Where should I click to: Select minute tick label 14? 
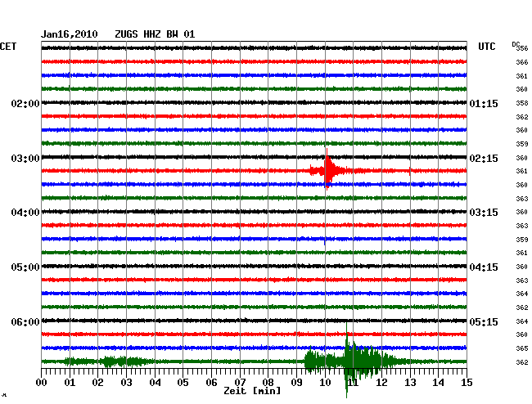pos(438,382)
